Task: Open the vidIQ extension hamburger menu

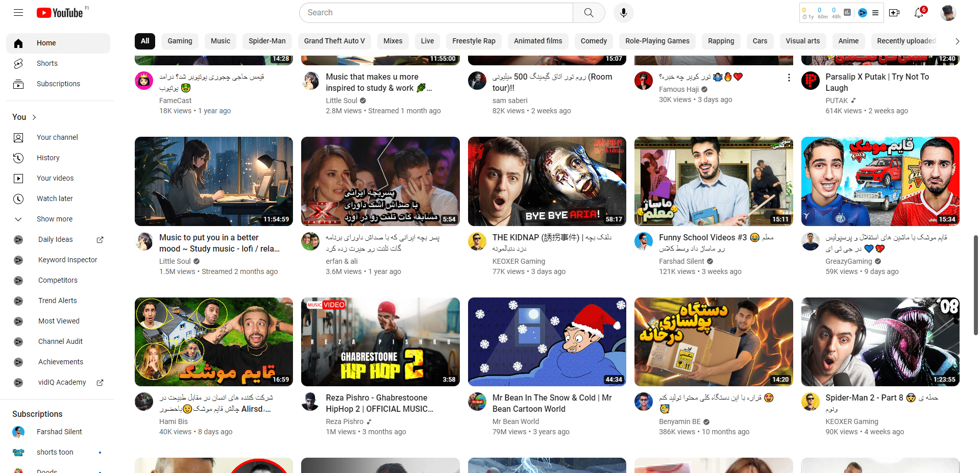Action: (x=875, y=13)
